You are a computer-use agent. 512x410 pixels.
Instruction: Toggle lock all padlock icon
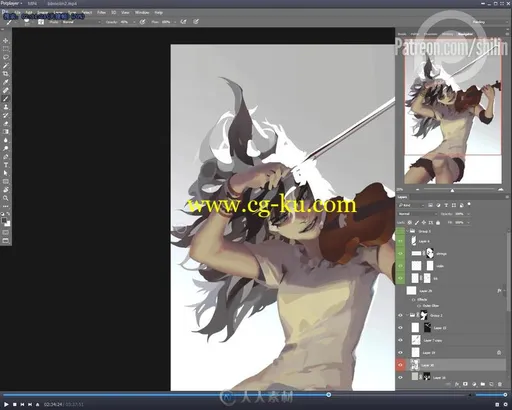click(438, 222)
